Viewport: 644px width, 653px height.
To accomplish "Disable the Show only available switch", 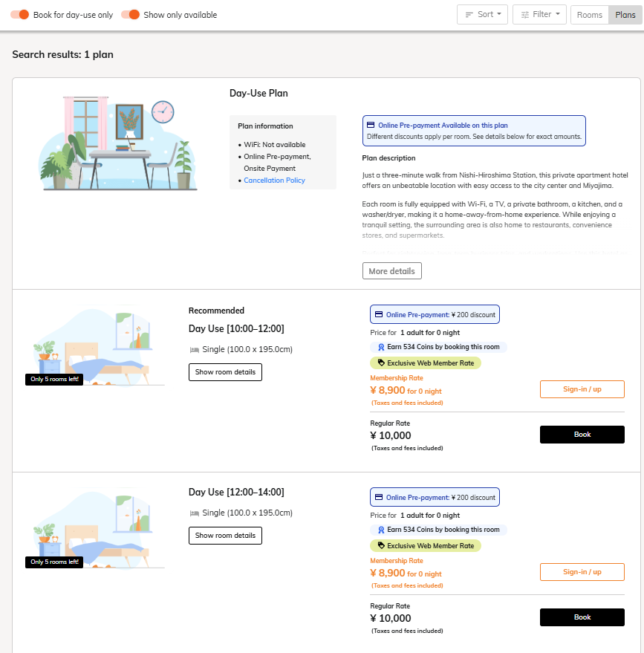I will [x=130, y=15].
